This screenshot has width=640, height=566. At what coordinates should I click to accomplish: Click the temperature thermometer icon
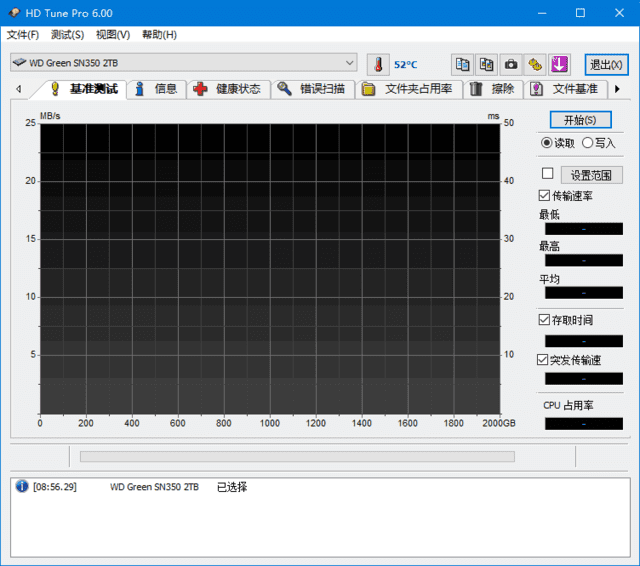(x=378, y=64)
